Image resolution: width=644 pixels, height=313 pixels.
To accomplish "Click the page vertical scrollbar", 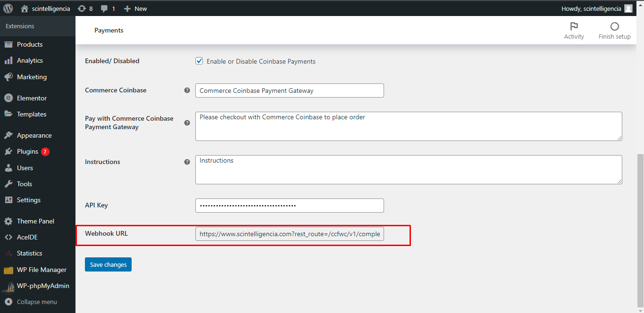I will click(x=640, y=230).
